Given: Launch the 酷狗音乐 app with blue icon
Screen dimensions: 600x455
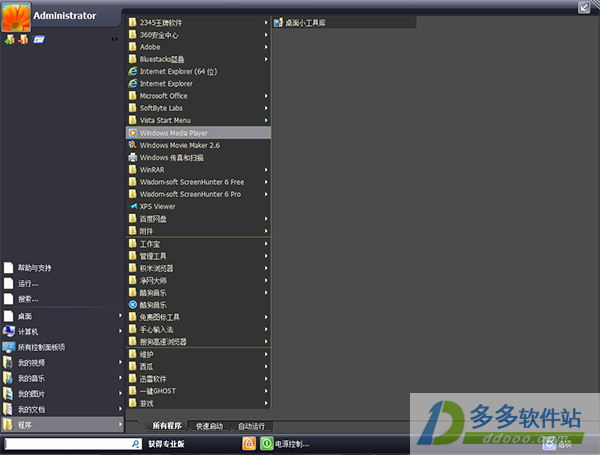Looking at the screenshot, I should point(198,305).
